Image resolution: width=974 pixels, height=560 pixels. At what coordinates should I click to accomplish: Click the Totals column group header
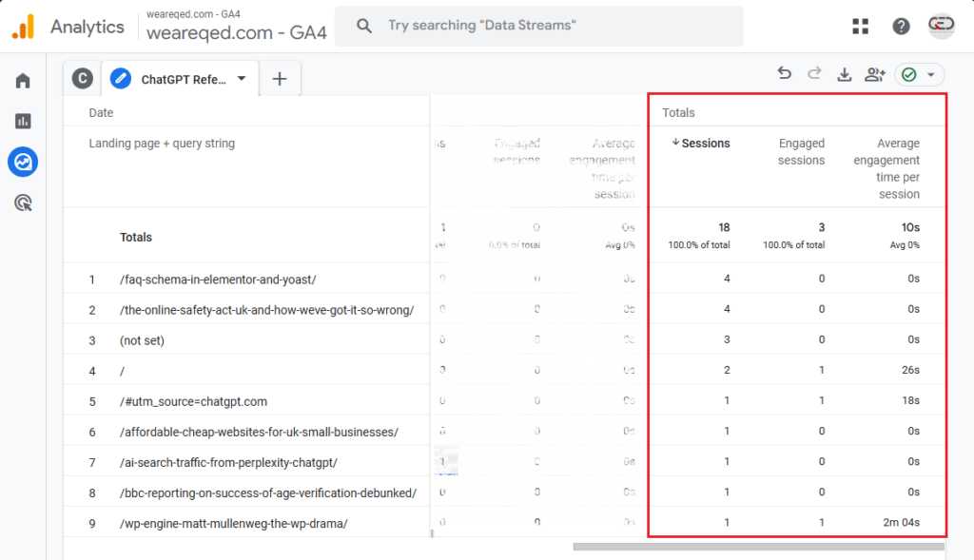[x=677, y=112]
